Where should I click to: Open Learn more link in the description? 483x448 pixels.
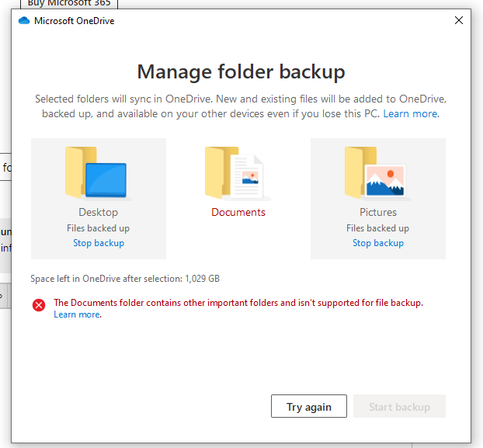411,113
